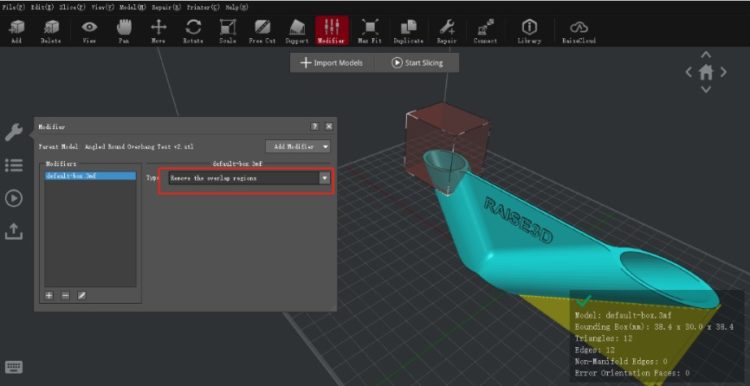Click the view-up arrow above home icon

coord(706,55)
